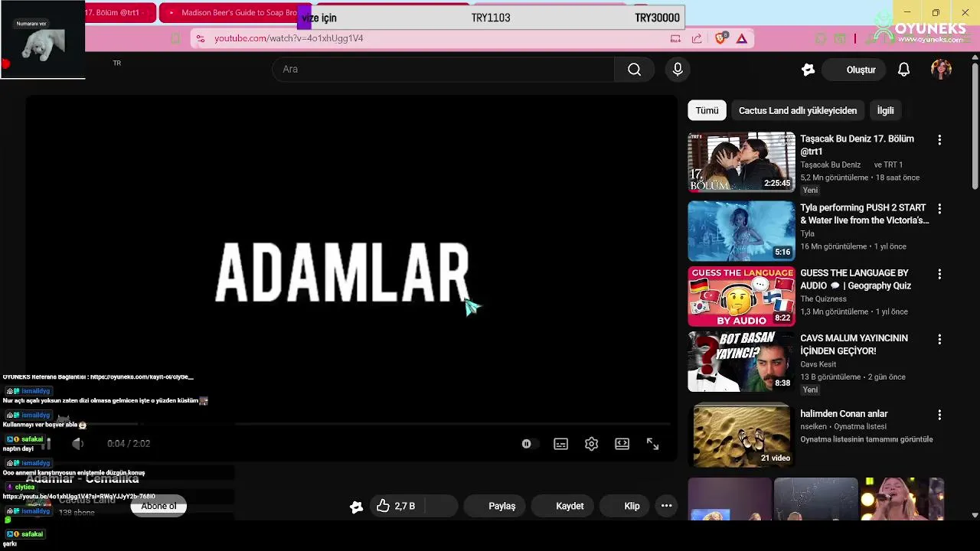Click Brave Shields icon in address bar
The height and width of the screenshot is (551, 980).
pos(720,38)
